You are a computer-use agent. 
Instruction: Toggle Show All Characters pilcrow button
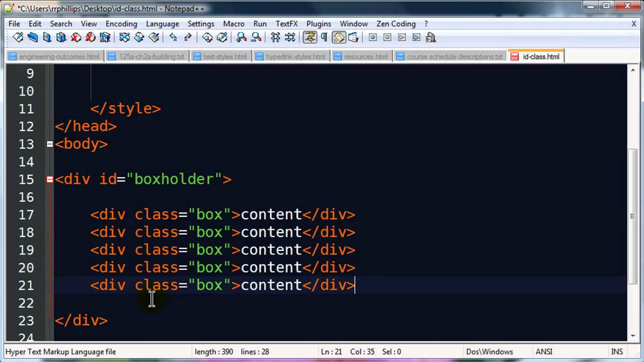click(324, 37)
